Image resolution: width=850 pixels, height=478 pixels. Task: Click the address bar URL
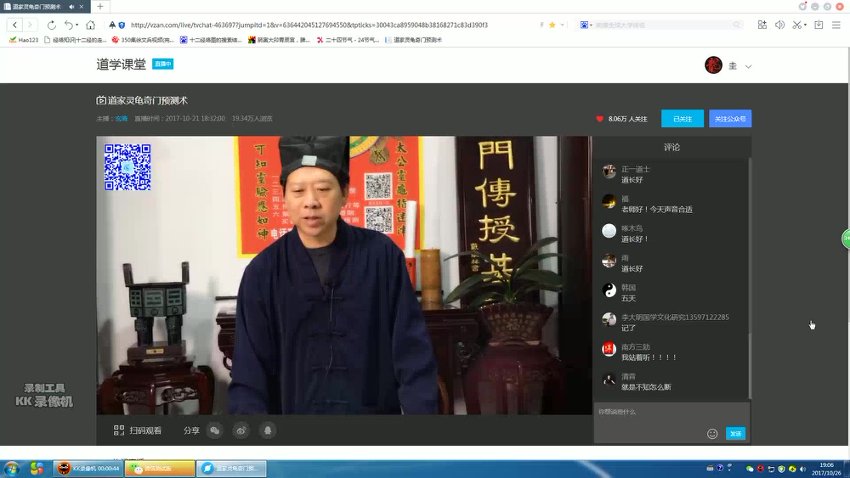coord(309,25)
